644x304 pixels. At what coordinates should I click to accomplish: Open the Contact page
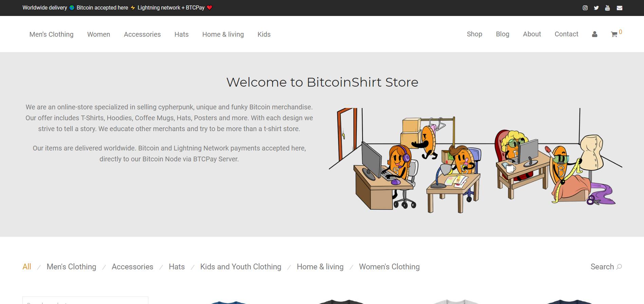(x=566, y=34)
